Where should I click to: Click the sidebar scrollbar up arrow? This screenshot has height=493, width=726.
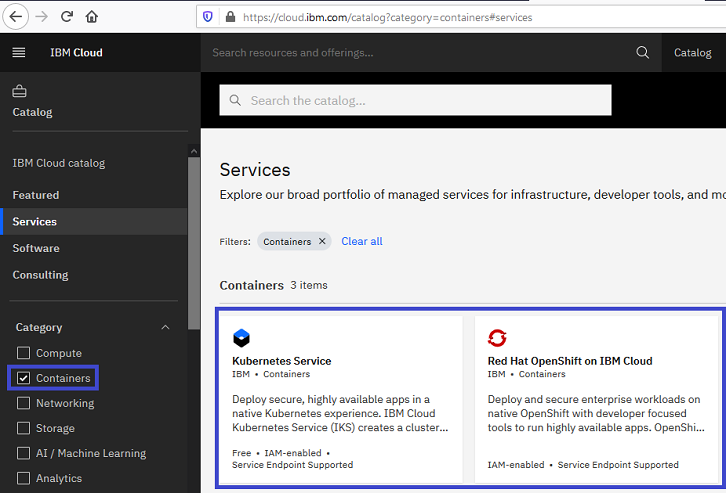[194, 151]
